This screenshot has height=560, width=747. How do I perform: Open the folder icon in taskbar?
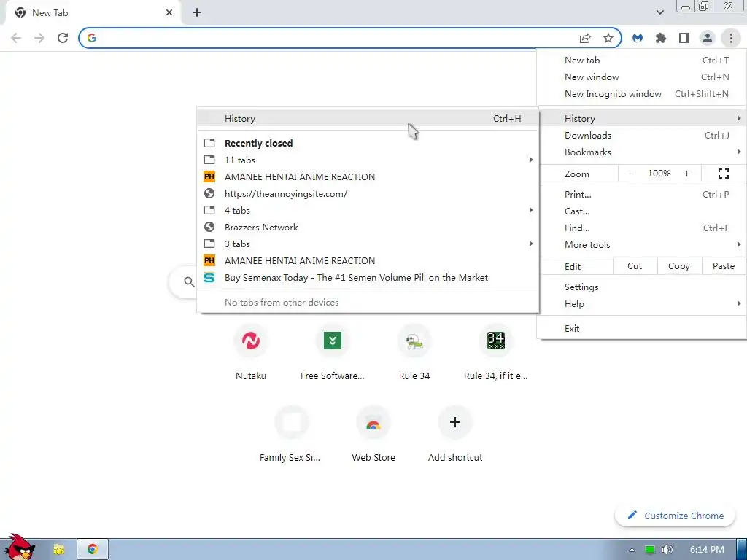coord(59,550)
